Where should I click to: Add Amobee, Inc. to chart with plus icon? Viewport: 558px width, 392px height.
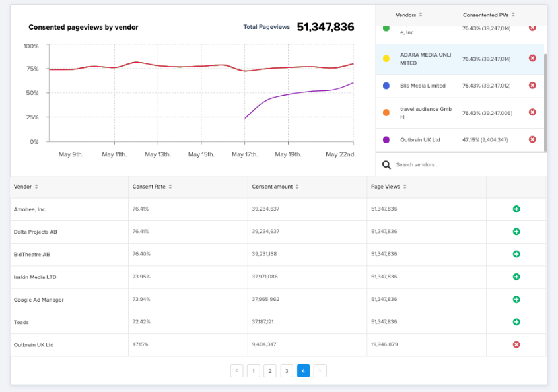pyautogui.click(x=516, y=209)
